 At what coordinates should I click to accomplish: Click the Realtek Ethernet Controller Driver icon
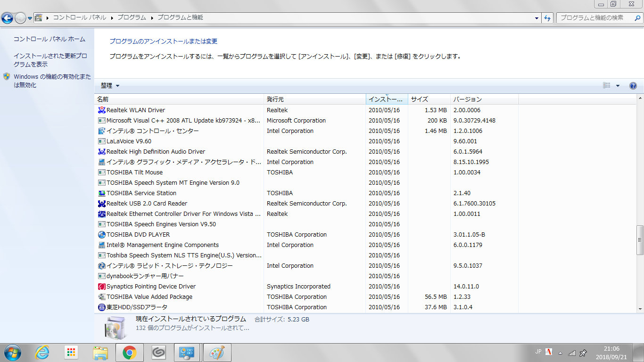click(101, 214)
